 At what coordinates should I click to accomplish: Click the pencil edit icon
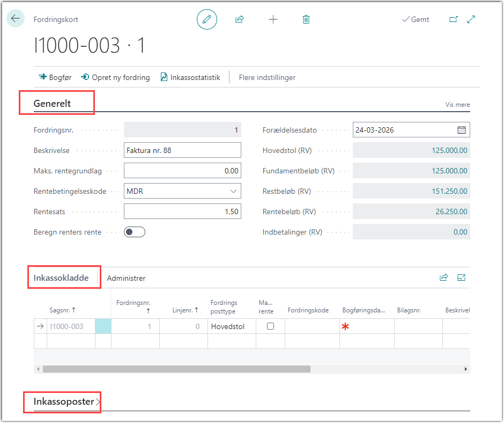coord(207,19)
